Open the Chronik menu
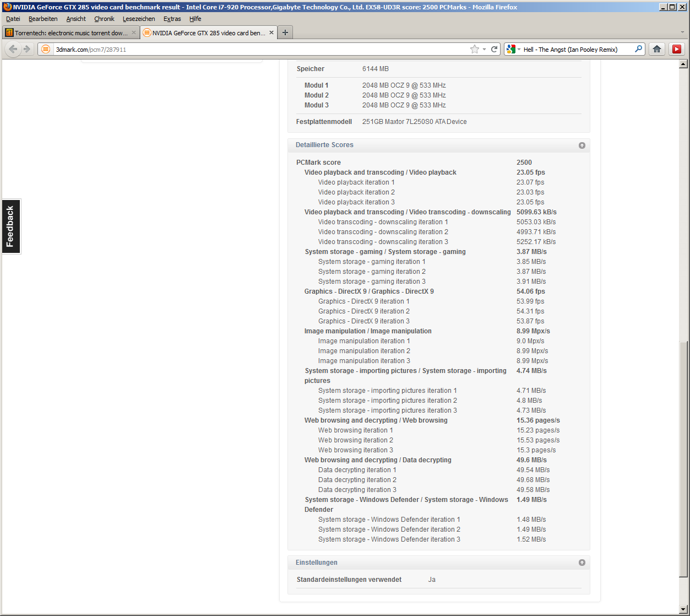The height and width of the screenshot is (616, 690). (104, 19)
